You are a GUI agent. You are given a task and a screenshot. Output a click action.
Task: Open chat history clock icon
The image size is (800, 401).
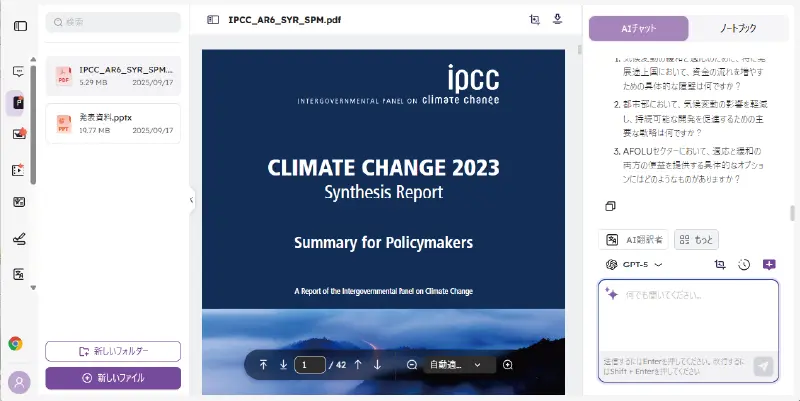coord(744,264)
